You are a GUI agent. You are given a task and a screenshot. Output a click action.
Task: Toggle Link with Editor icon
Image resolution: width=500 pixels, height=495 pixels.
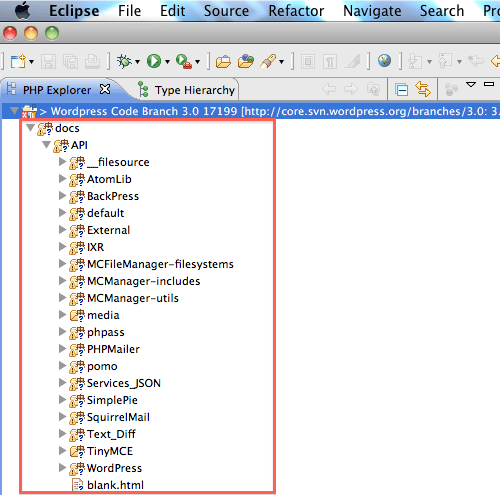423,89
